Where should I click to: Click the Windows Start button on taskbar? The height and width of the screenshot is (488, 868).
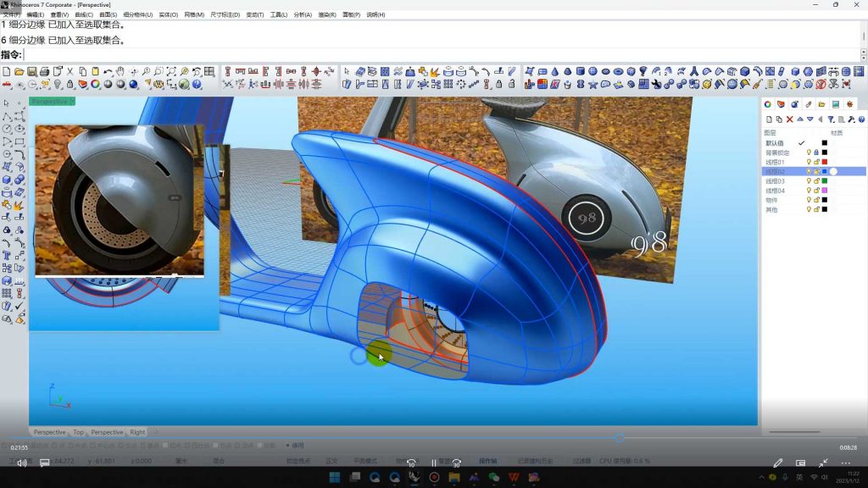[334, 477]
